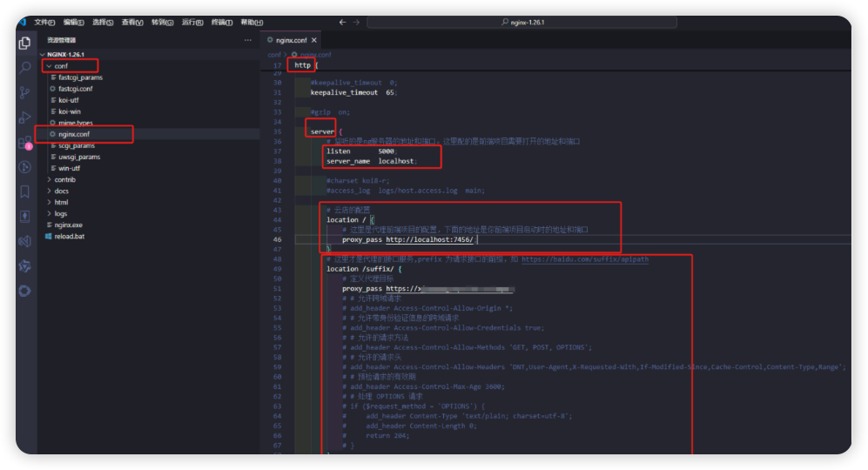Open the Search view in activity bar
Image resolution: width=868 pixels, height=470 pixels.
[x=24, y=68]
